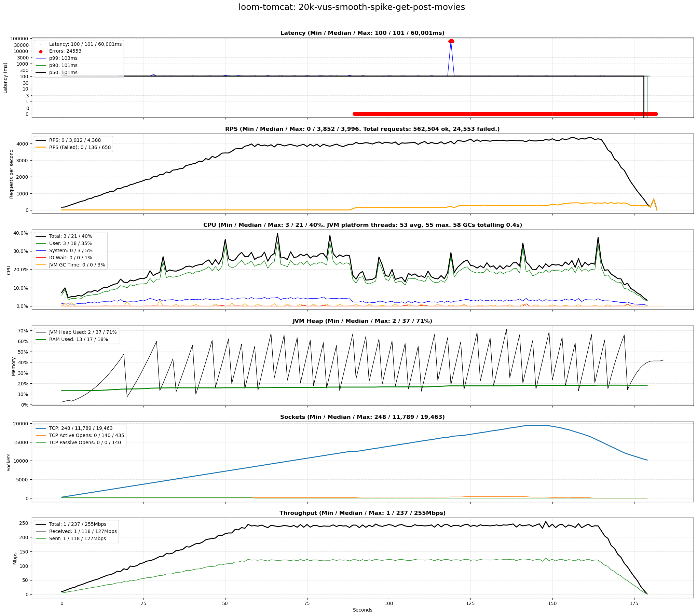Viewport: 697px width, 616px height.
Task: Click the p50: 101ms legend entry
Action: pos(63,72)
